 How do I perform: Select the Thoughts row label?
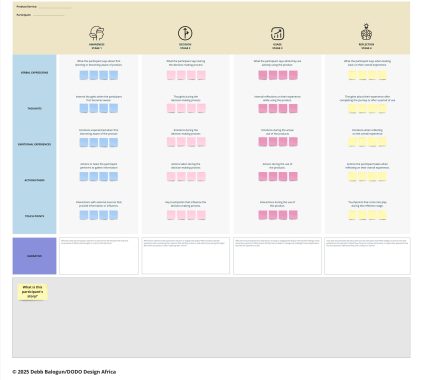34,108
